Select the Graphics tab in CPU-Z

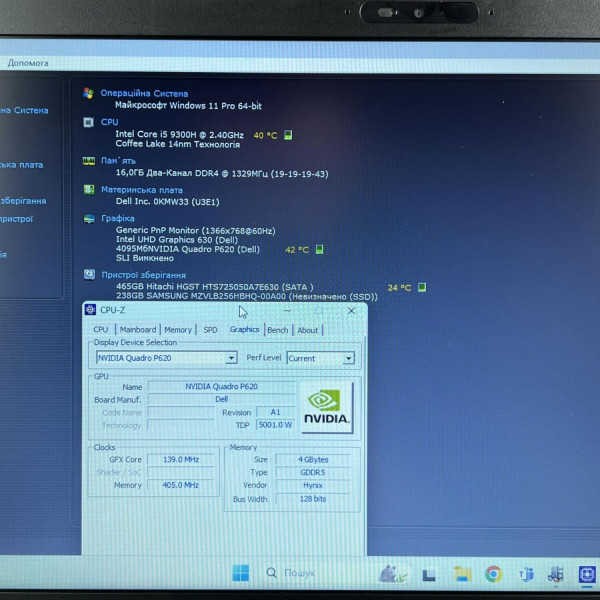coord(245,329)
